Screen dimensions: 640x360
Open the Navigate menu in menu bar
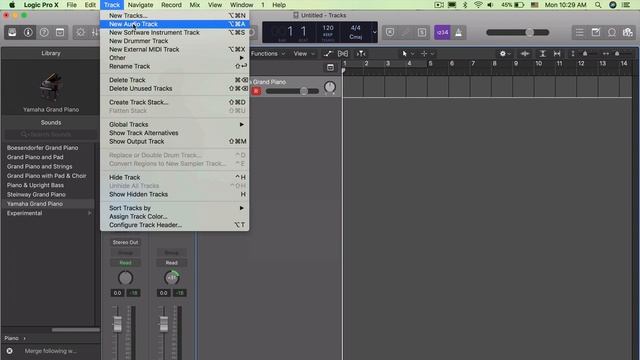point(140,5)
